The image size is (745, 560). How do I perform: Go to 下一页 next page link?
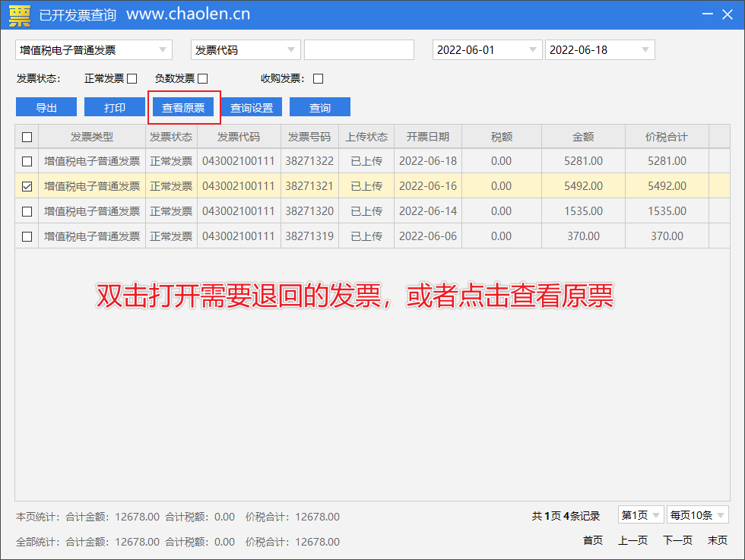click(x=677, y=540)
